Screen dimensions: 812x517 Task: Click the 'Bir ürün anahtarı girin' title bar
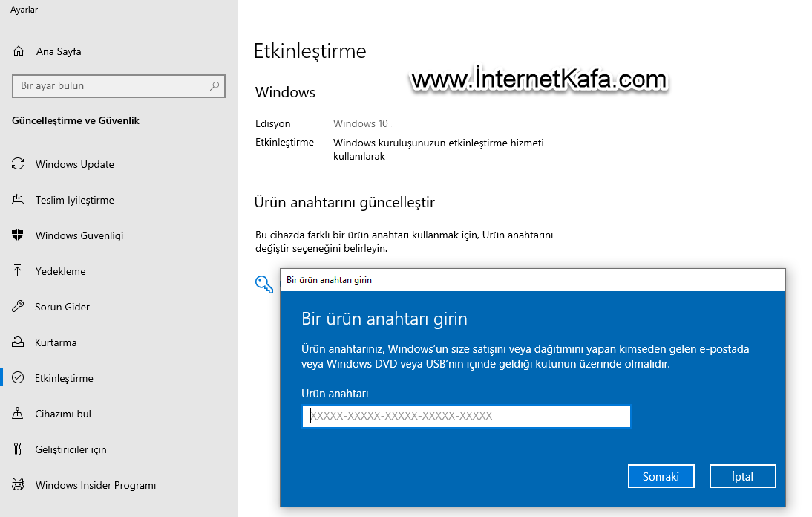pos(532,280)
